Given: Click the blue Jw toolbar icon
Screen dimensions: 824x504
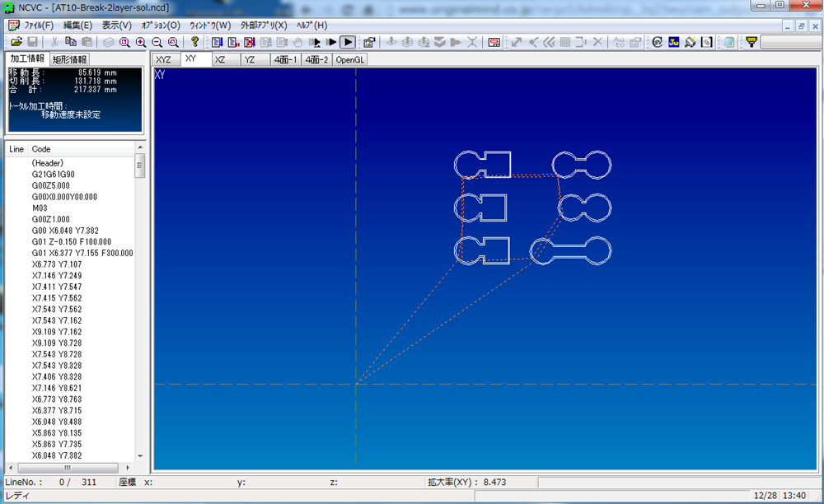Looking at the screenshot, I should click(673, 41).
